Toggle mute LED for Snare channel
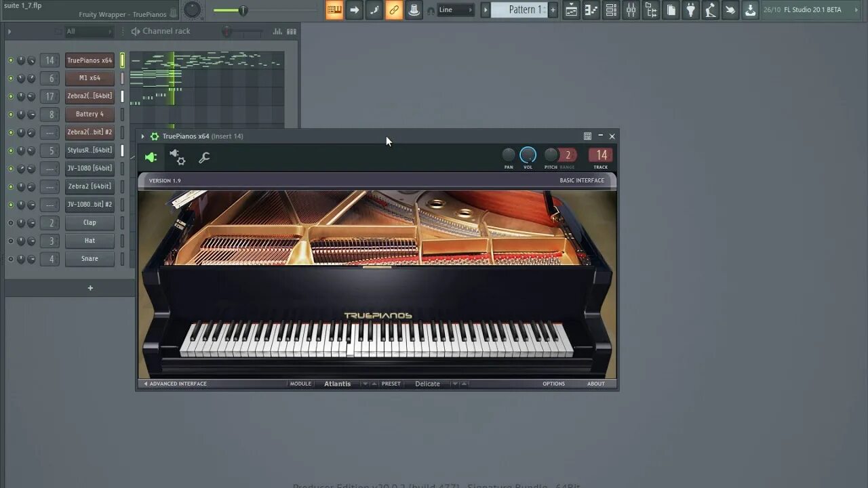Screen dimensions: 868x488 tap(10, 259)
